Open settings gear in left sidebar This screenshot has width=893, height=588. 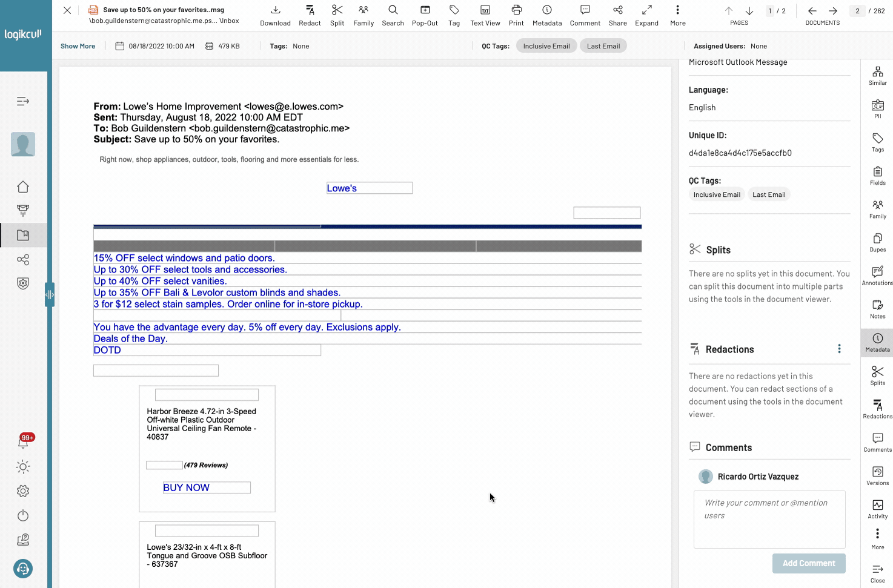(x=23, y=491)
